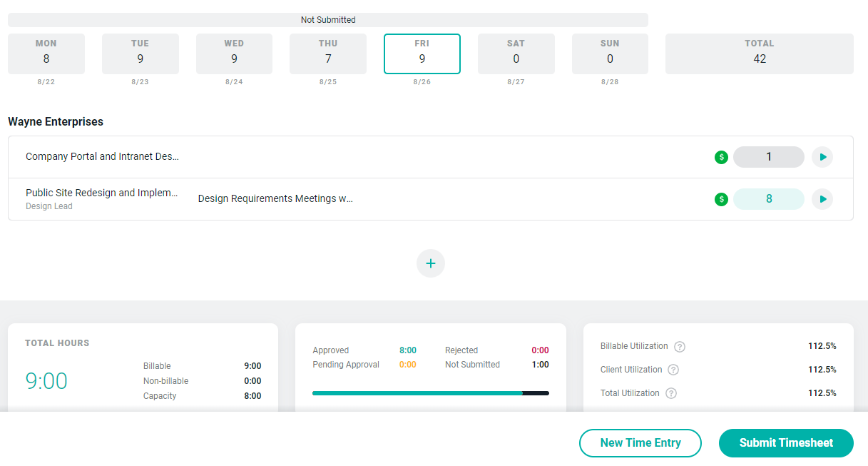Click the plus icon to add a row
The height and width of the screenshot is (466, 868).
coord(430,263)
